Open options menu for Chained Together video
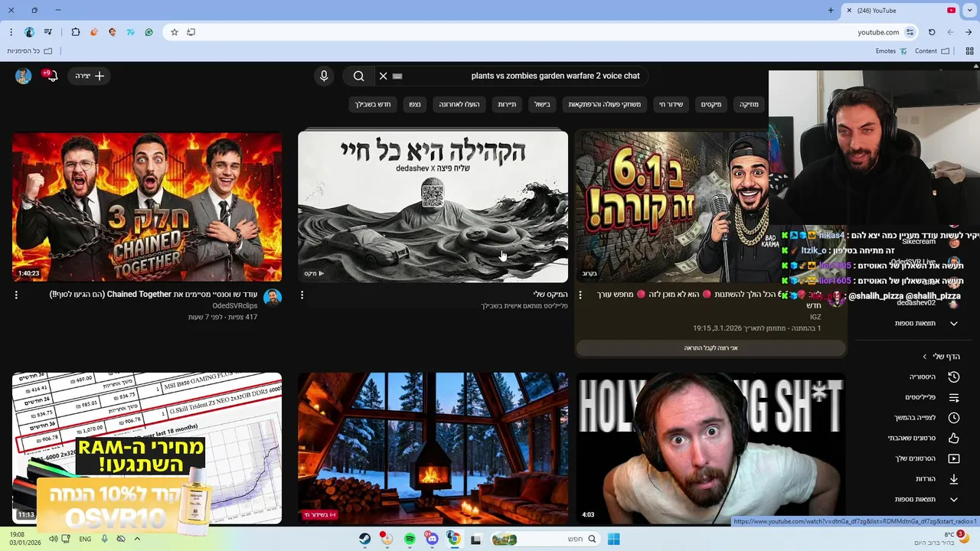The width and height of the screenshot is (980, 551). point(16,295)
